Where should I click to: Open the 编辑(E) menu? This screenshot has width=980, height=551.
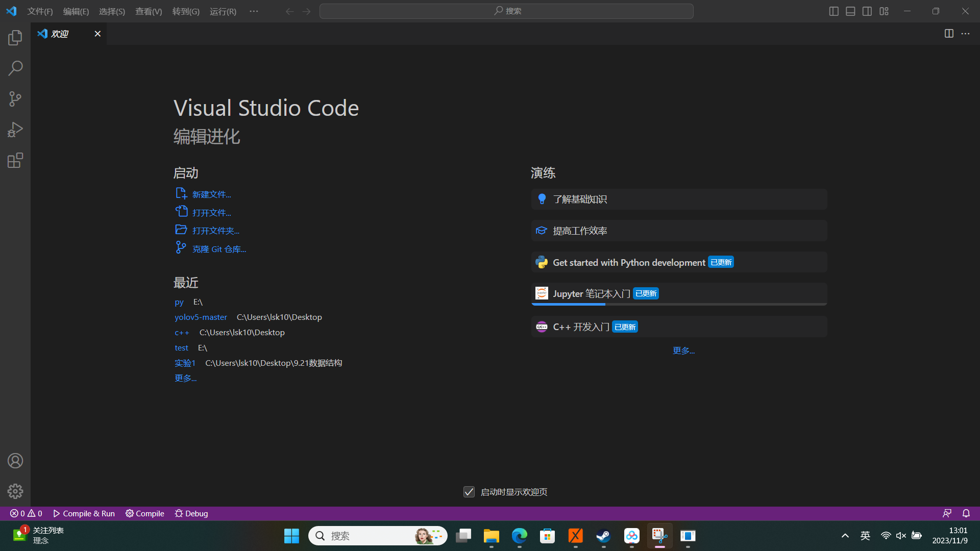(x=76, y=11)
